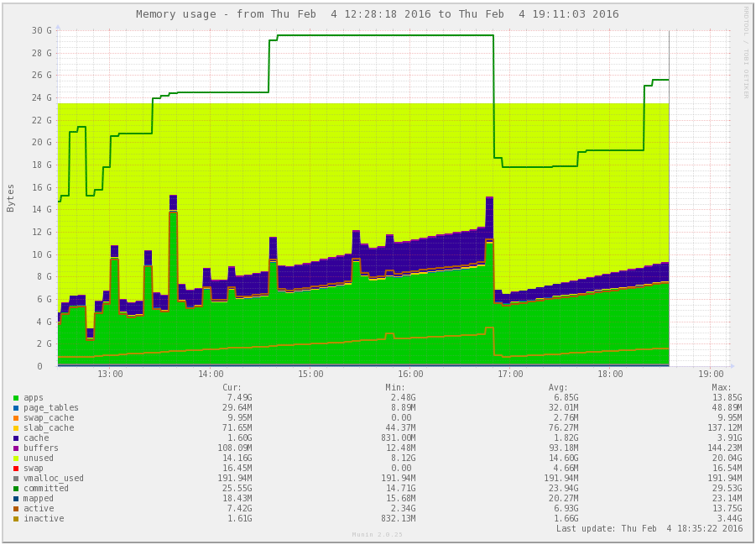Click the 16:00 mark on the time axis
The width and height of the screenshot is (756, 545).
pos(410,375)
